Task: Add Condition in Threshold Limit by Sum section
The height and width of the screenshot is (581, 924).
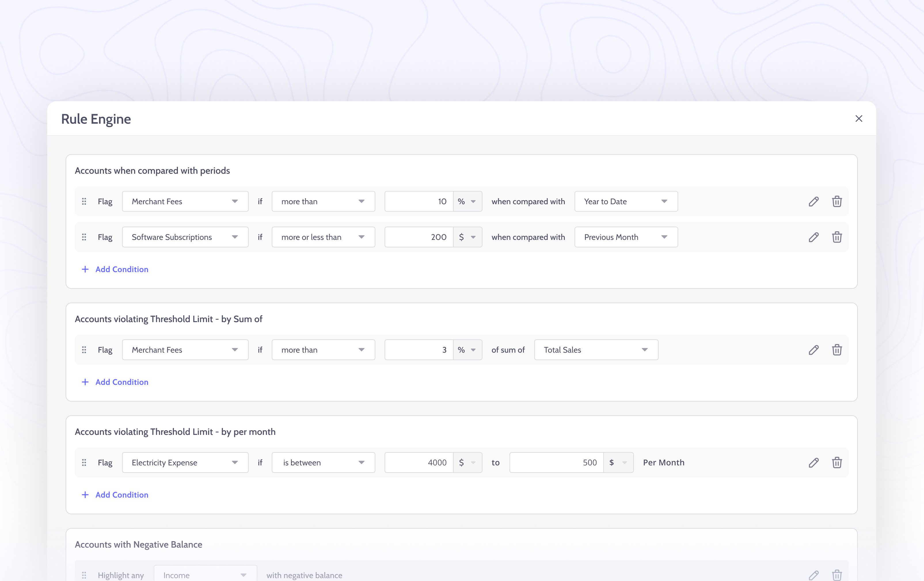Action: click(x=115, y=382)
